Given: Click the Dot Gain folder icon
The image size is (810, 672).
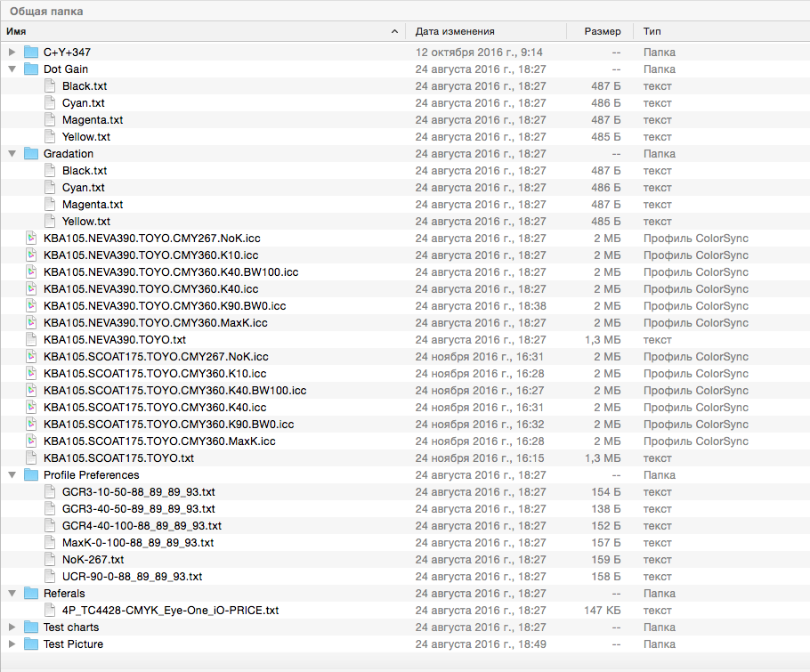Looking at the screenshot, I should [31, 69].
